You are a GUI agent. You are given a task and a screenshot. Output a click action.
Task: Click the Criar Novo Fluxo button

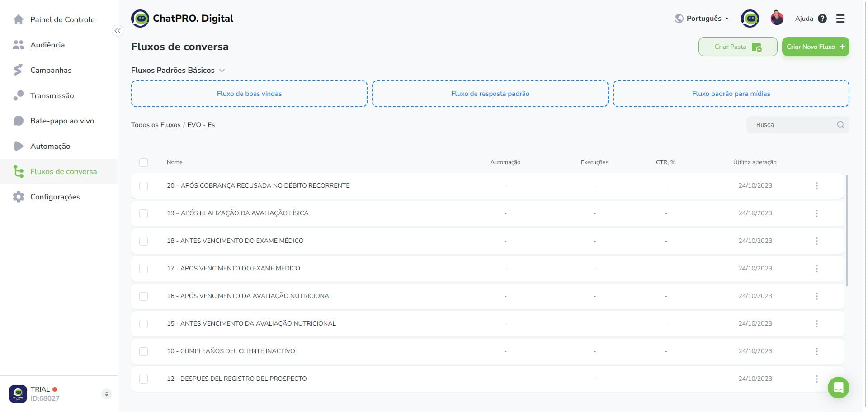tap(816, 47)
